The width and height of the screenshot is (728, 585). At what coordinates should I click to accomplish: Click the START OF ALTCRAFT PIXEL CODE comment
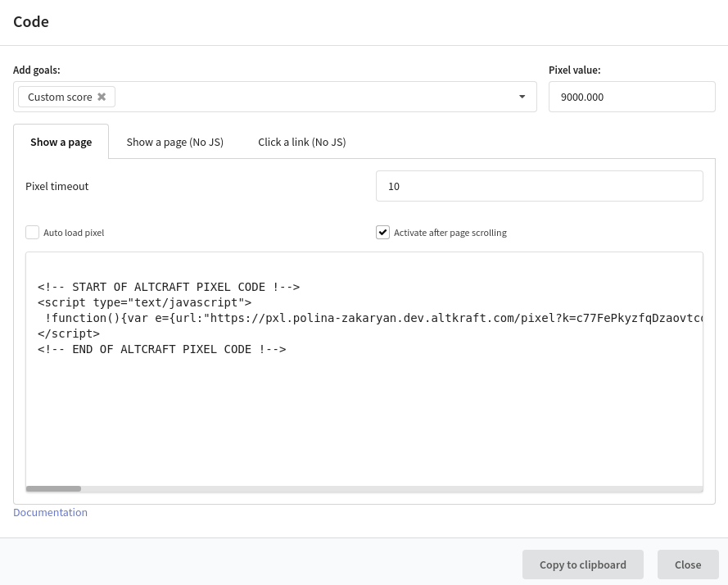tap(169, 287)
